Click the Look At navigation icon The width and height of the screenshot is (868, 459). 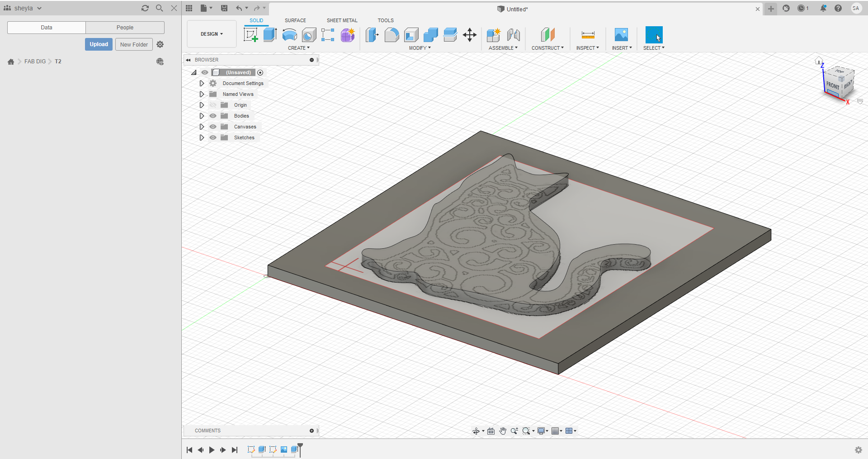point(491,431)
